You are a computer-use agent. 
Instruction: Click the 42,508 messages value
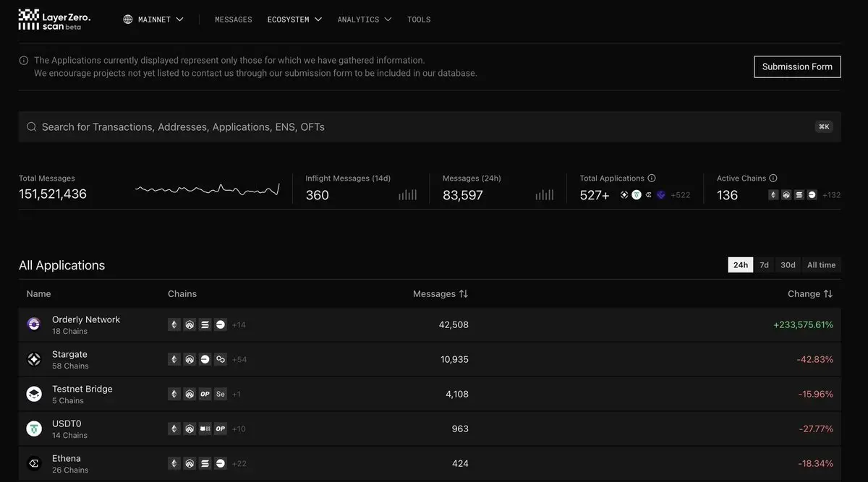tap(454, 325)
